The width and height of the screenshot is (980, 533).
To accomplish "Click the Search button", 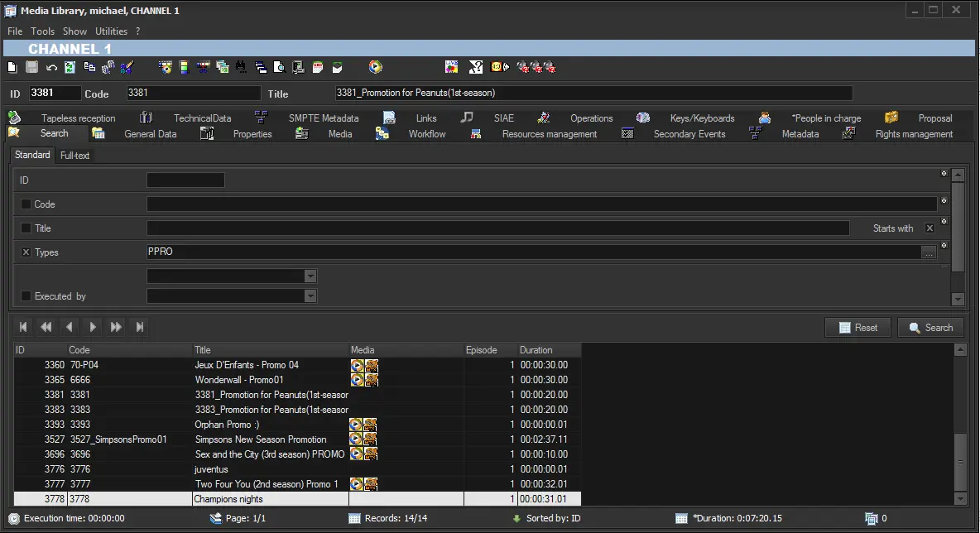I will [930, 328].
